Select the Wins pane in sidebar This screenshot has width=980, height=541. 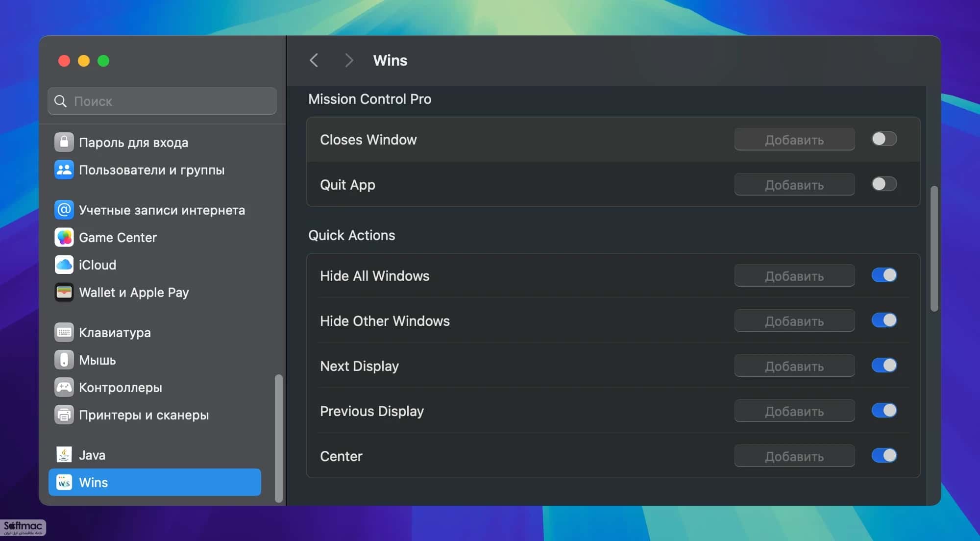click(155, 482)
